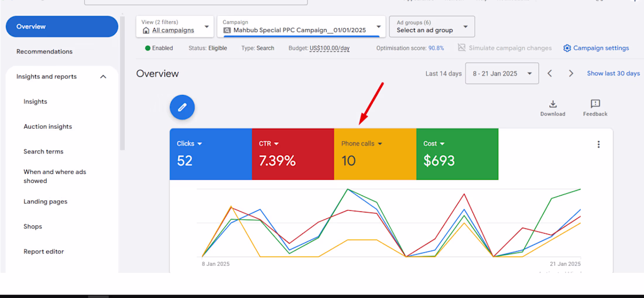Click the Simulate campaign changes icon
The image size is (644, 298).
click(x=462, y=48)
